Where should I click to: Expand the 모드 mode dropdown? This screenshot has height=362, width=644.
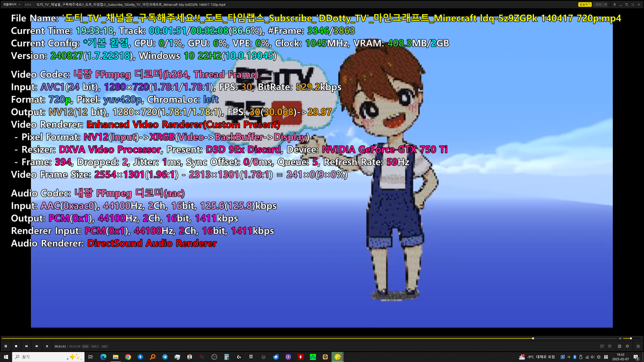click(601, 5)
